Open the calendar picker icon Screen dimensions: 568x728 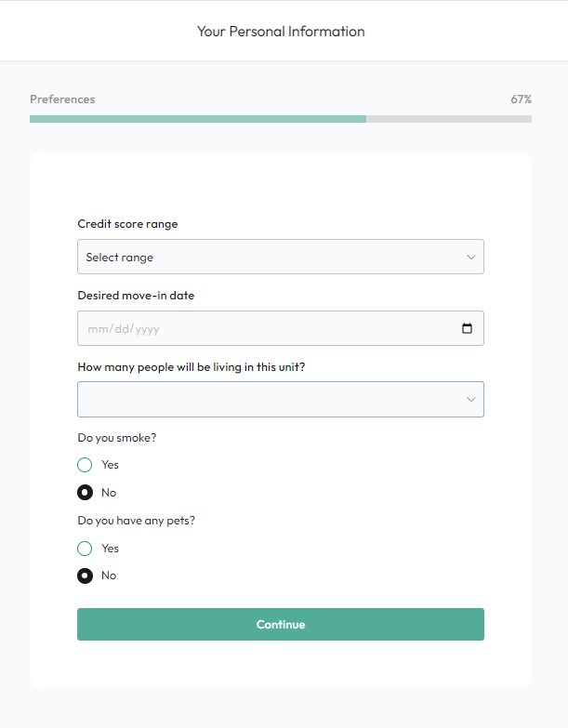point(467,328)
